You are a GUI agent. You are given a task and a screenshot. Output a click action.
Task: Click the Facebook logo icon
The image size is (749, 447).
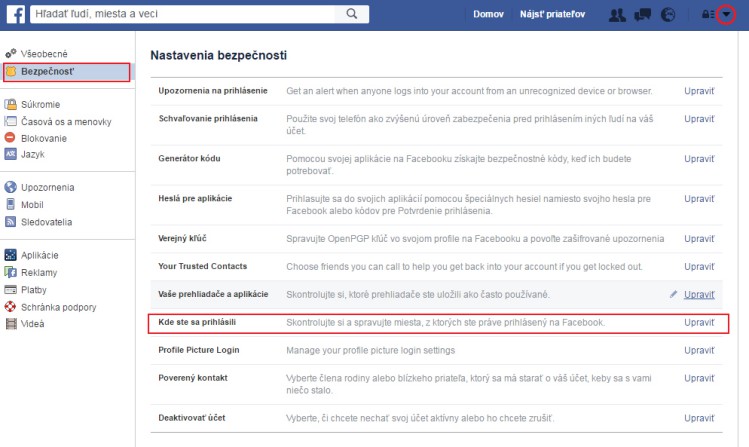tap(15, 14)
